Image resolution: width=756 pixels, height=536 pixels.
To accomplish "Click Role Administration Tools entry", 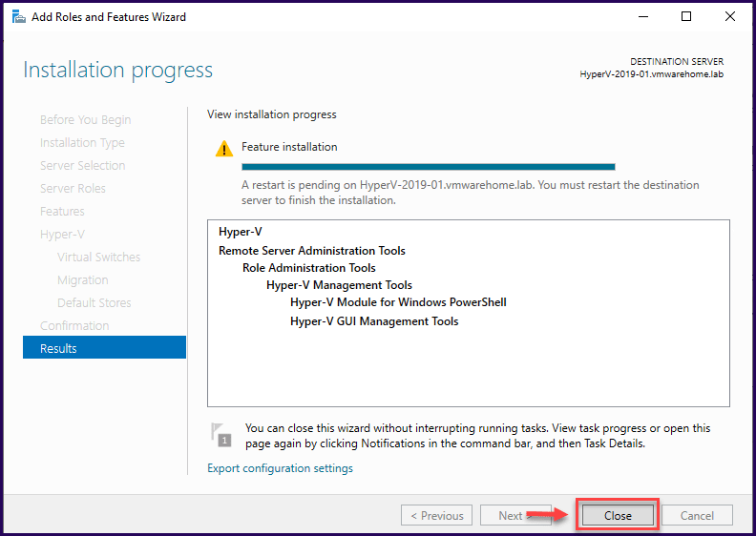I will click(309, 268).
